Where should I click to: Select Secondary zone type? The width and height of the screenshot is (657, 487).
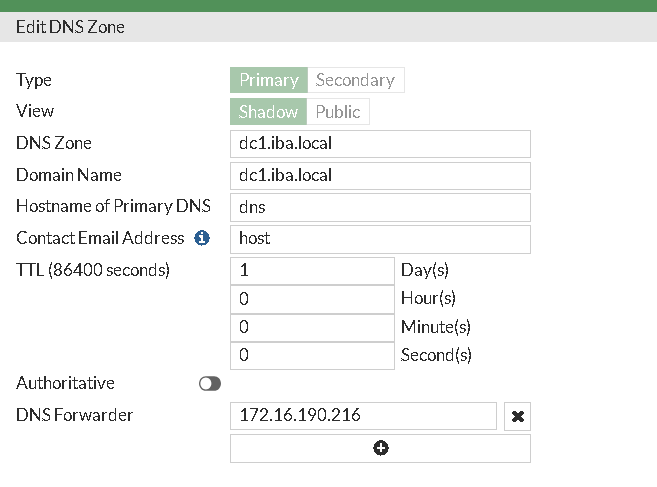coord(355,80)
